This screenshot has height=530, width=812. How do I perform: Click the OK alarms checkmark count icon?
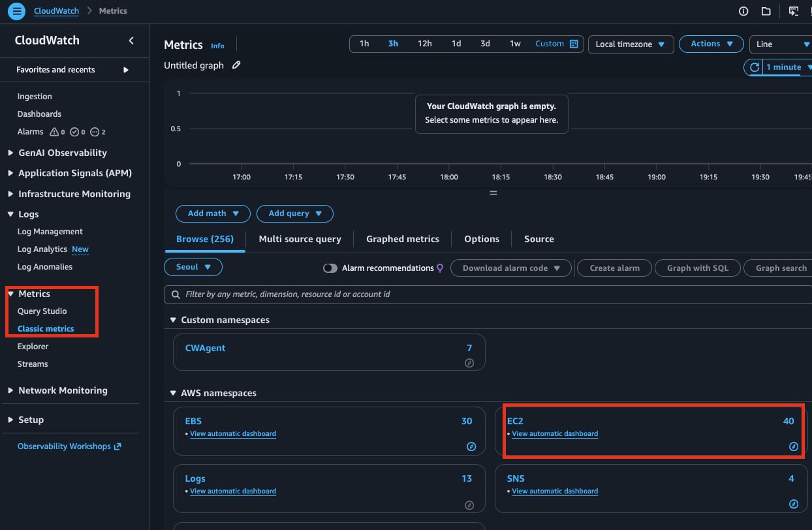[74, 132]
